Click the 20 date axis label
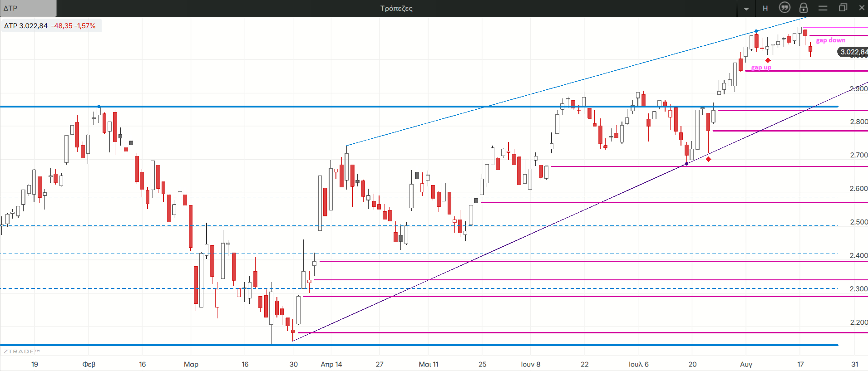The height and width of the screenshot is (371, 868). tap(692, 364)
